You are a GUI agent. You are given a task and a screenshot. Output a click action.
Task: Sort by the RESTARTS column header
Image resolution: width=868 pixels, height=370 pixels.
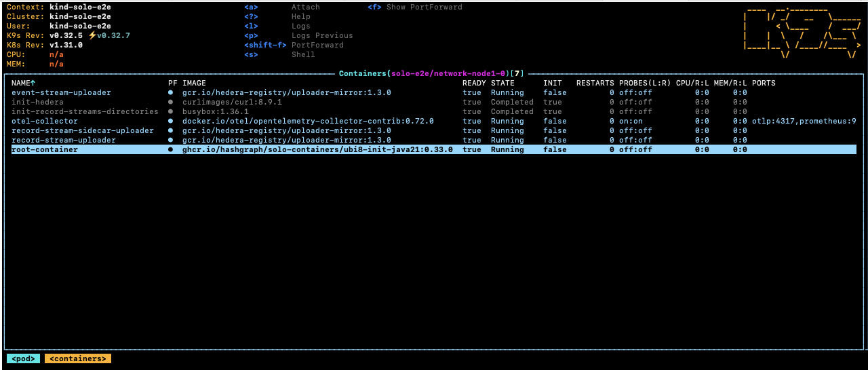pos(595,83)
